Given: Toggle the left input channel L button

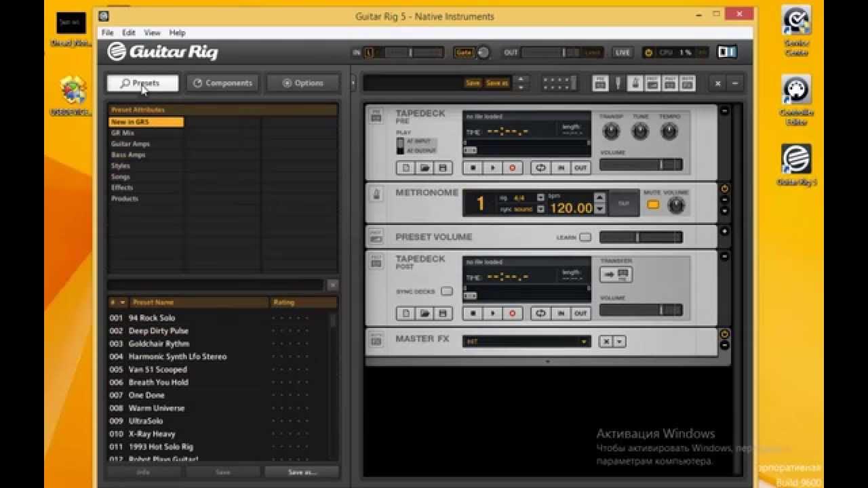Looking at the screenshot, I should [x=369, y=52].
